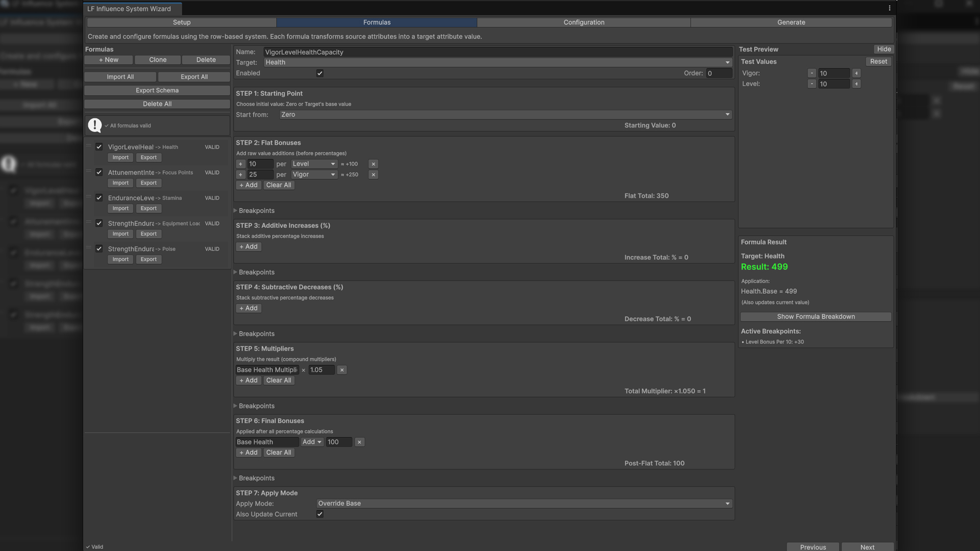Switch to the Configuration tab
The image size is (980, 551).
[x=583, y=22]
